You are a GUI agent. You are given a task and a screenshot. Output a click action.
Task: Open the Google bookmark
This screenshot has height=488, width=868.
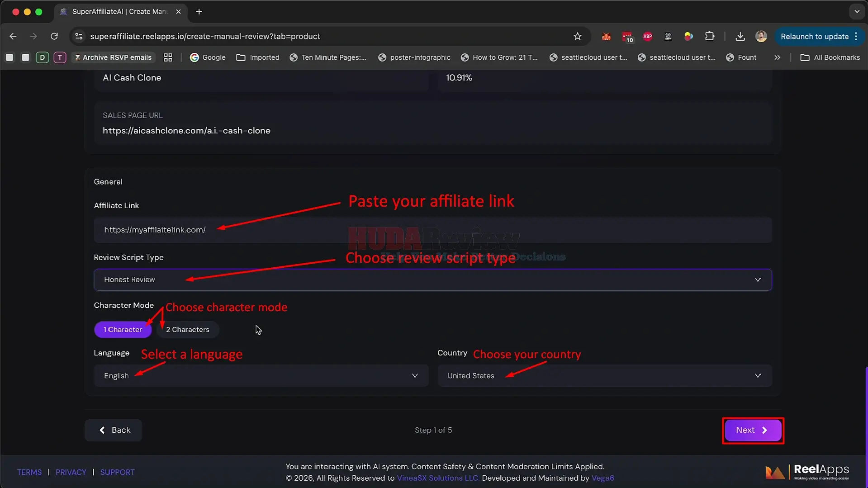(x=208, y=57)
